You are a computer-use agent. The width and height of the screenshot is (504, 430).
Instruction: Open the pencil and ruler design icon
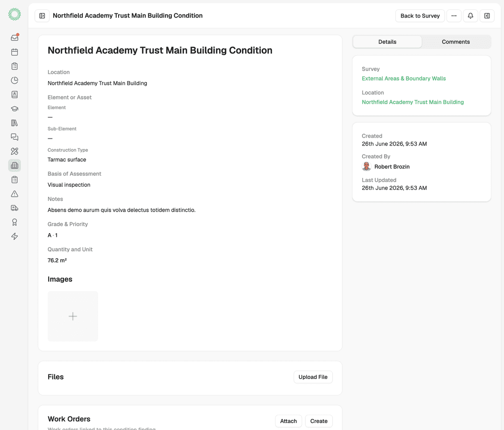coord(14,151)
